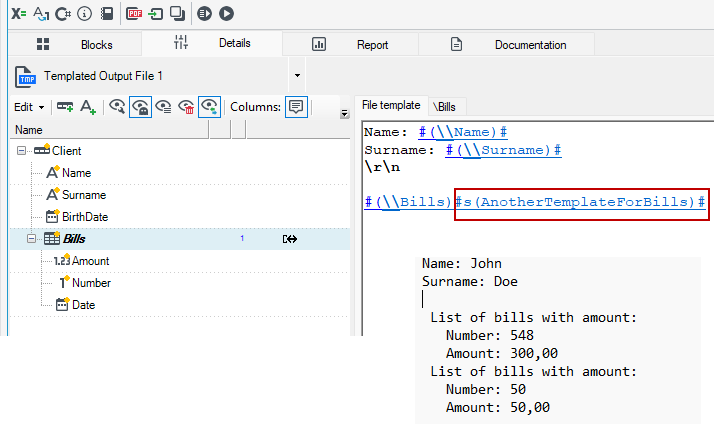
Task: Select the Client tree item
Action: coord(66,151)
